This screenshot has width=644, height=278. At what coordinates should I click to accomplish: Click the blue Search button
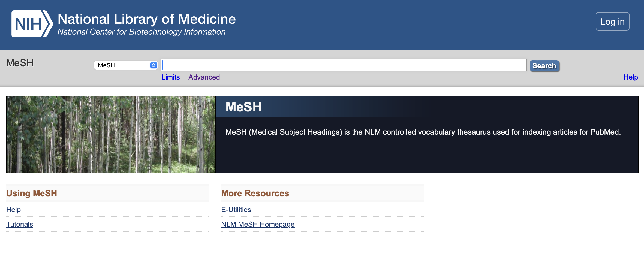pyautogui.click(x=544, y=66)
